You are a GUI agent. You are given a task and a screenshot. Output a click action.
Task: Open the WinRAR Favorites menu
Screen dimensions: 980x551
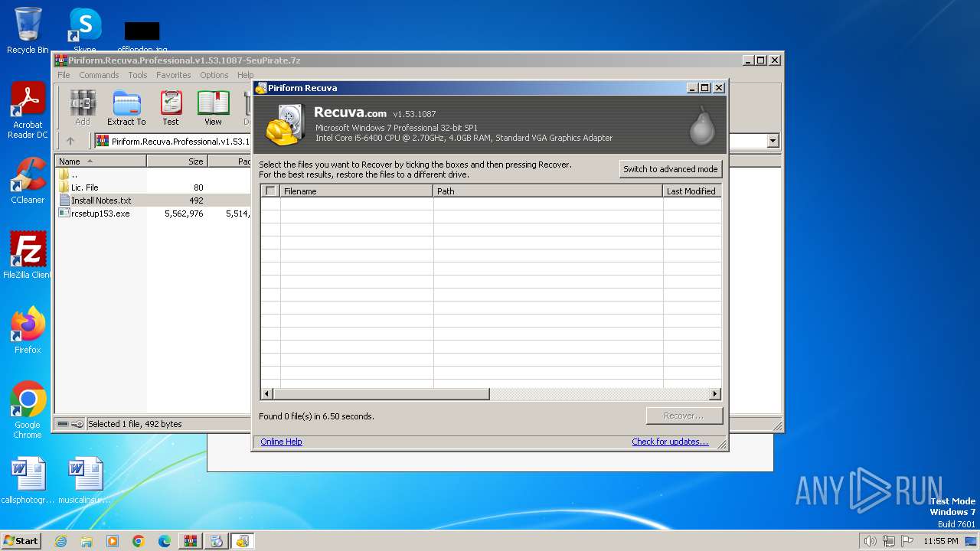(174, 75)
